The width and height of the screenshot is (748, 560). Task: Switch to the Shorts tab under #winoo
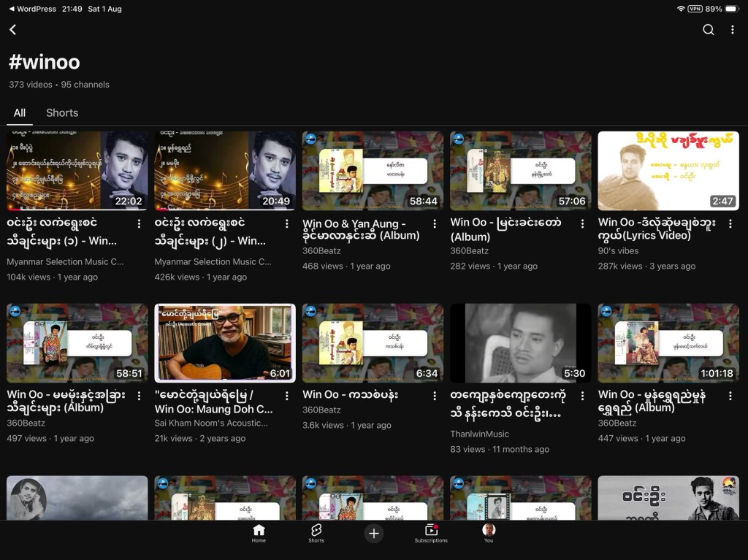62,113
